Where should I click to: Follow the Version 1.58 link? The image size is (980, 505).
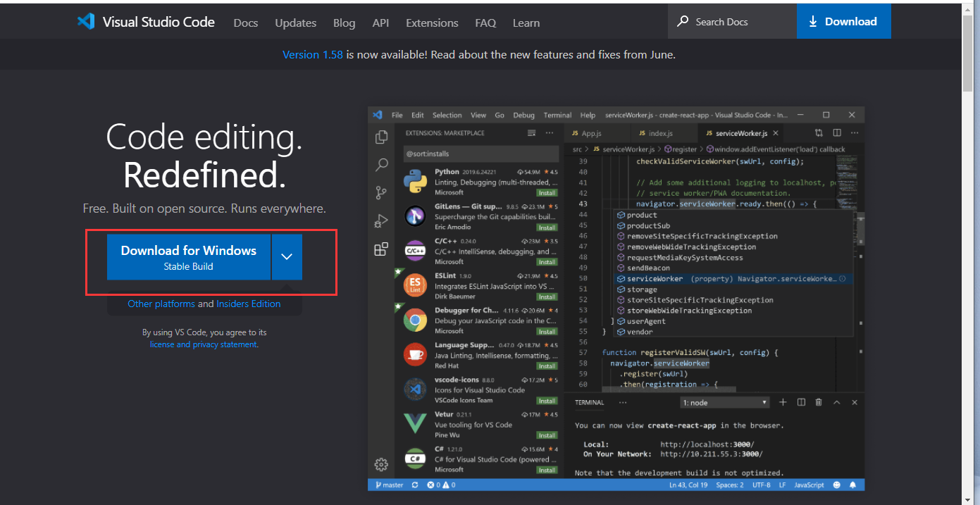coord(313,54)
